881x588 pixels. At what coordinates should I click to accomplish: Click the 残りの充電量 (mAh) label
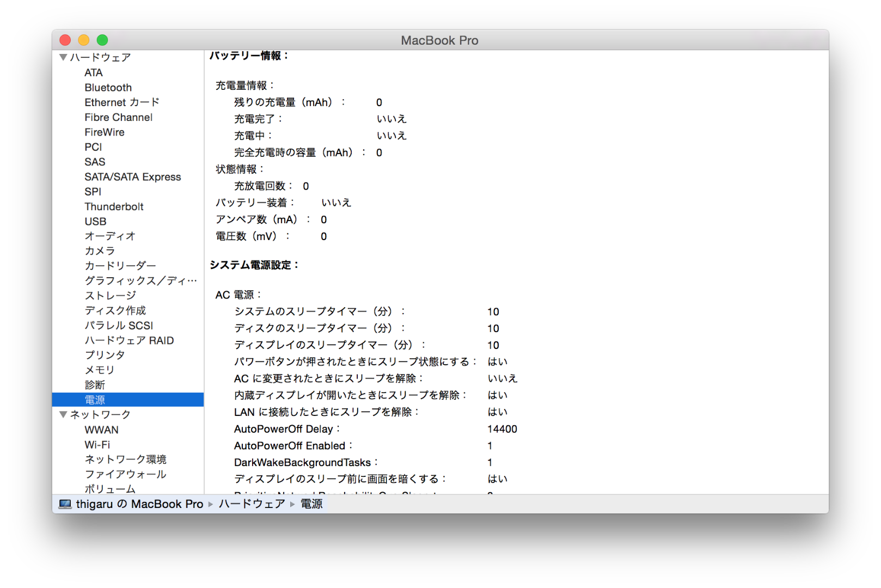[290, 102]
